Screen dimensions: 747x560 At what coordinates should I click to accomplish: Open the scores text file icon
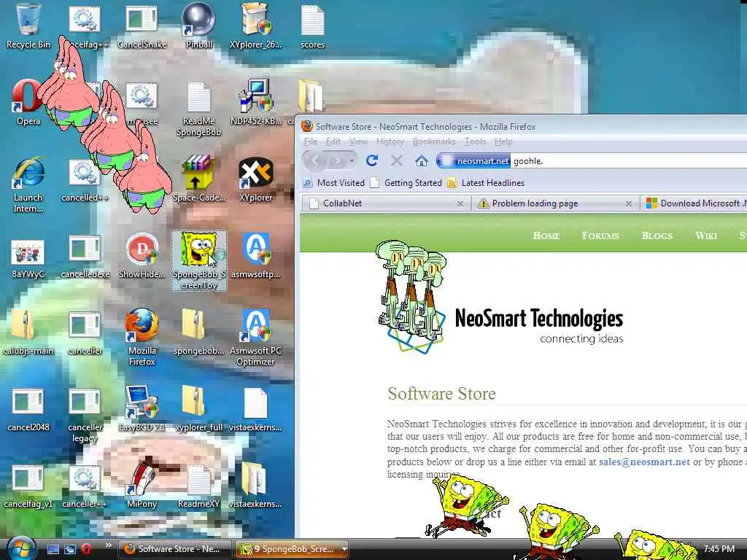pyautogui.click(x=312, y=26)
